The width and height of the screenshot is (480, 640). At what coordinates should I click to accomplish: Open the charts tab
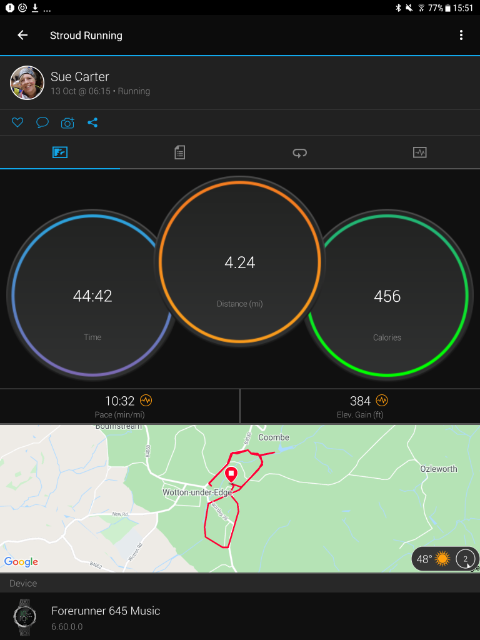point(420,153)
